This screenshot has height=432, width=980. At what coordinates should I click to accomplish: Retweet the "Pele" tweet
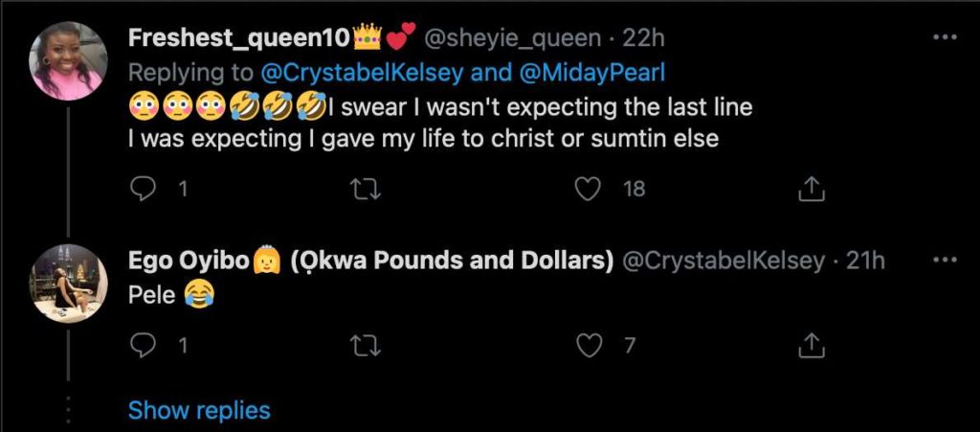tap(364, 346)
